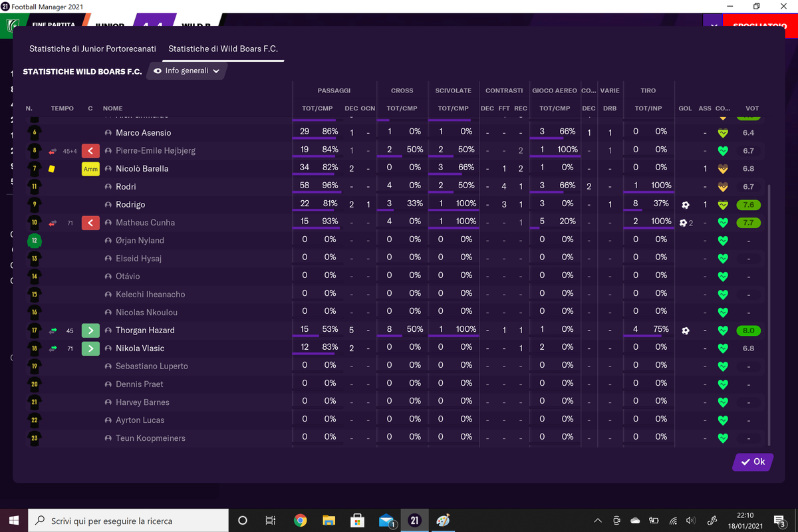Open Google Chrome from taskbar
This screenshot has height=532, width=798.
300,521
